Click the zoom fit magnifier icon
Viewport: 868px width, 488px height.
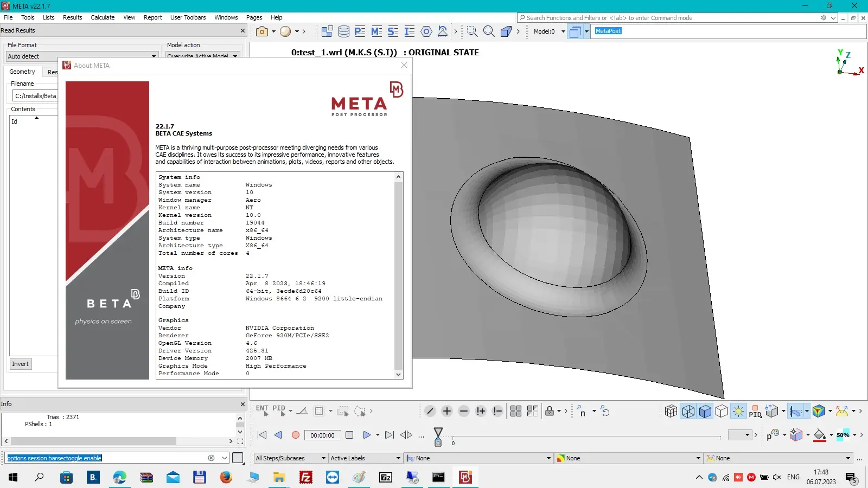point(489,31)
